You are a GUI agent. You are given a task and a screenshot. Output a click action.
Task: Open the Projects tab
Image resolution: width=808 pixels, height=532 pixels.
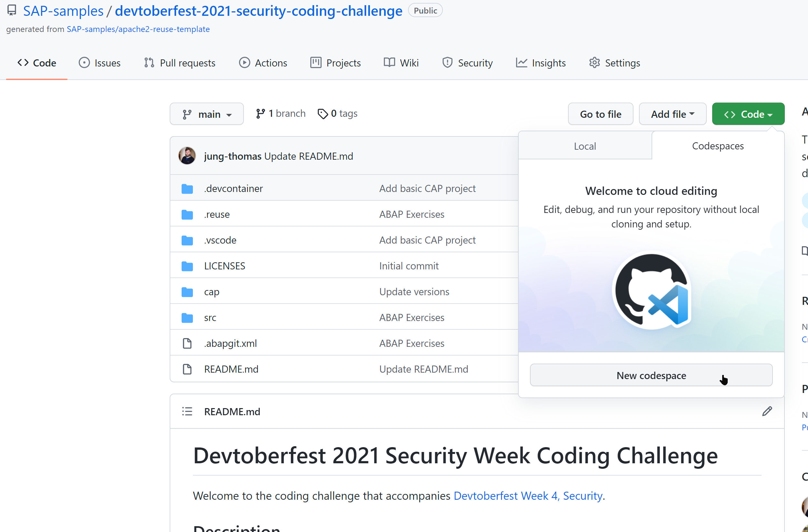click(x=335, y=63)
